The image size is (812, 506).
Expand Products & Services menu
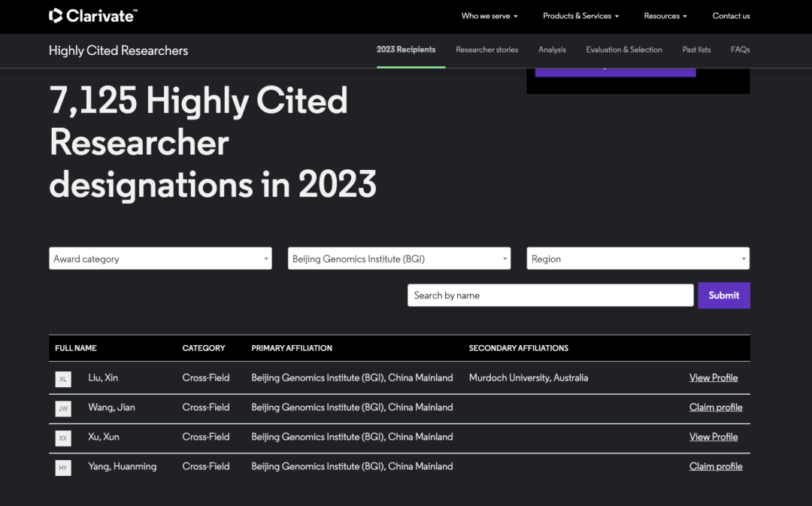coord(580,16)
